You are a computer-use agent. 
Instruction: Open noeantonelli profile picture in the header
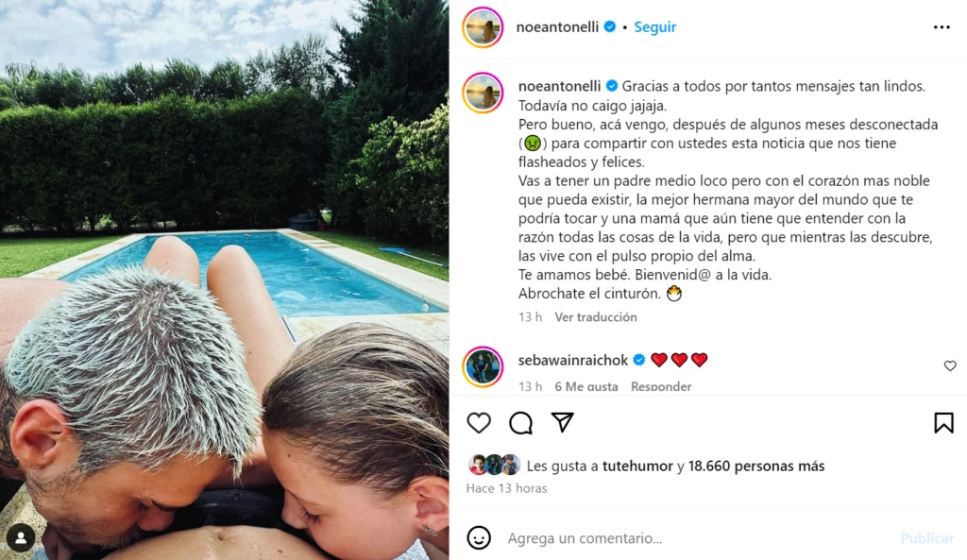pyautogui.click(x=483, y=27)
